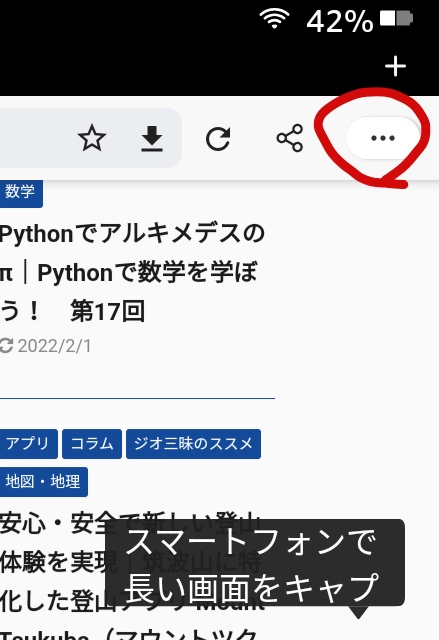Open the three-dot browser menu
Viewport: 439px width, 640px height.
(x=383, y=138)
